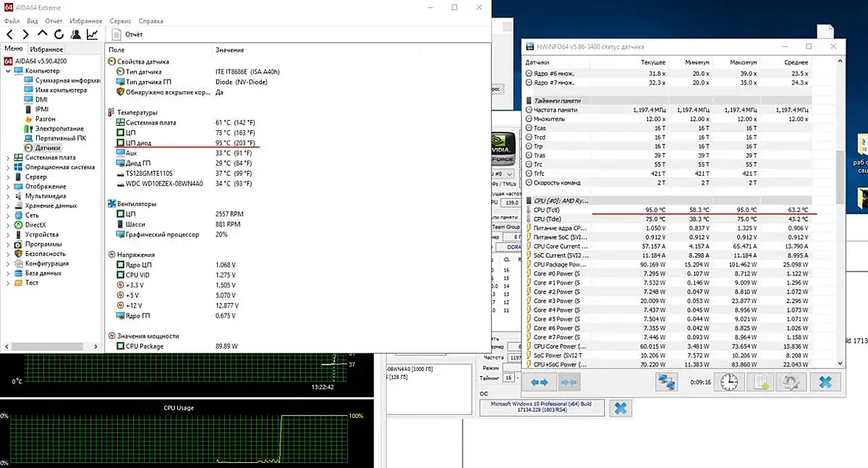This screenshot has height=468, width=868.
Task: Select the Портативный ПК tree item
Action: pos(55,138)
